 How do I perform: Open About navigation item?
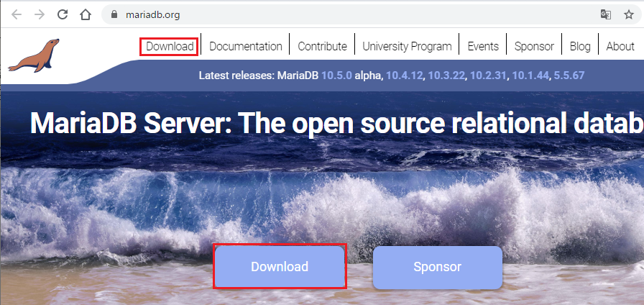[620, 46]
